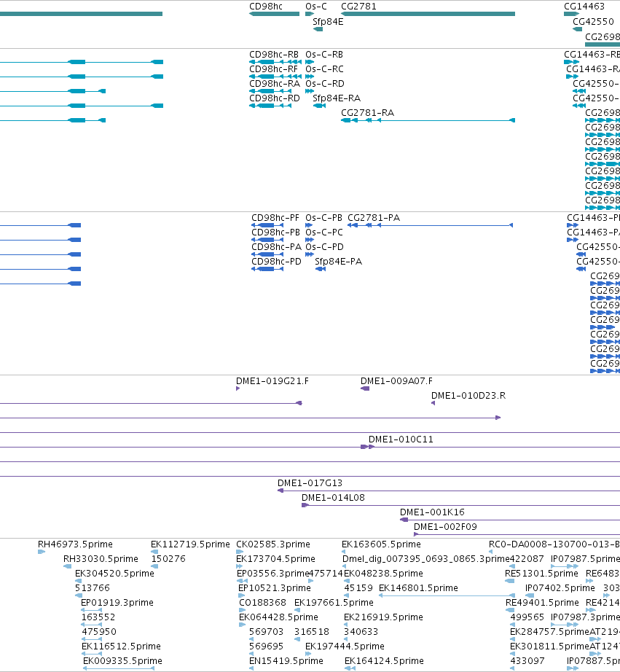The width and height of the screenshot is (620, 672).
Task: Open transcript CG2781-RA
Action: [x=368, y=113]
